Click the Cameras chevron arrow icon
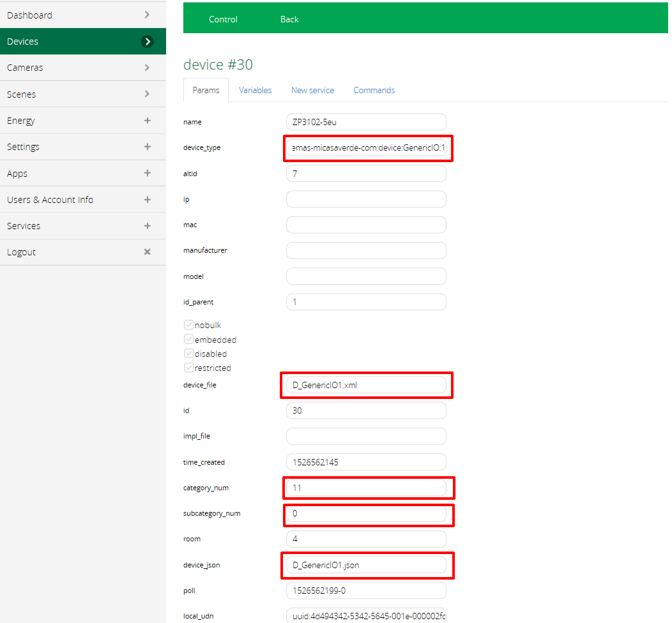This screenshot has height=623, width=672. 147,68
